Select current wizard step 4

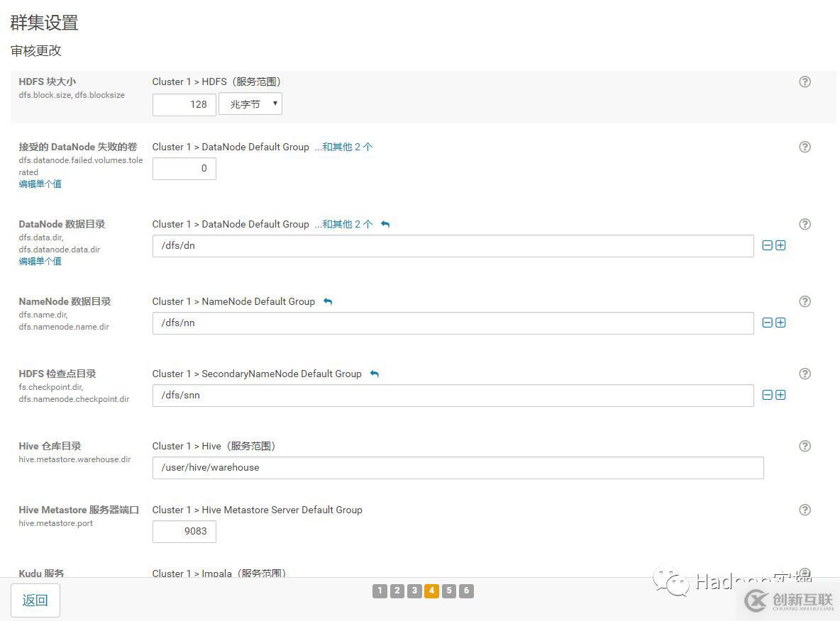(x=432, y=591)
